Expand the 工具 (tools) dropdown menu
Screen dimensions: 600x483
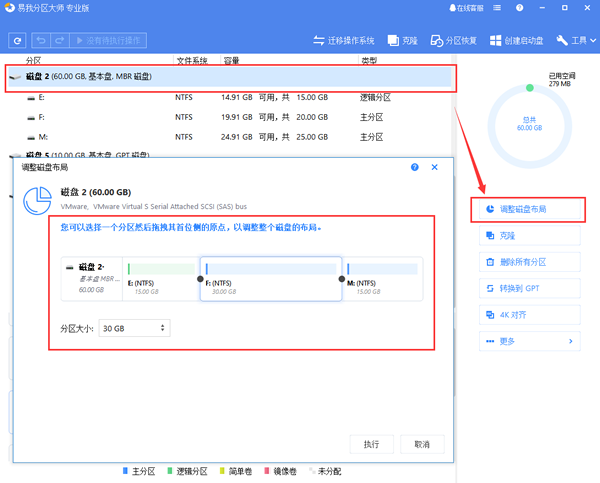pos(575,41)
